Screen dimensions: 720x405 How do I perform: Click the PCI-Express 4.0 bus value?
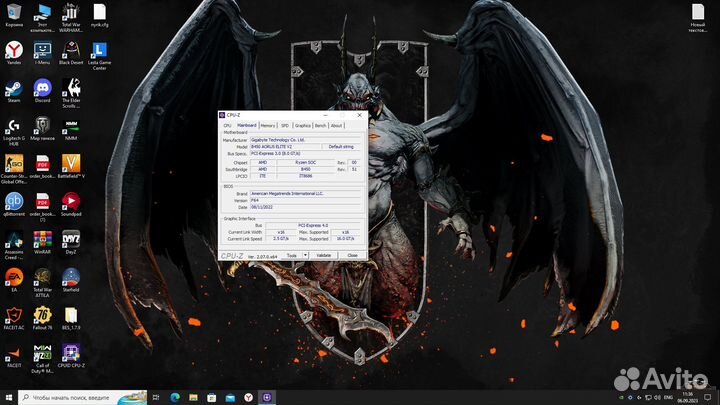(313, 225)
